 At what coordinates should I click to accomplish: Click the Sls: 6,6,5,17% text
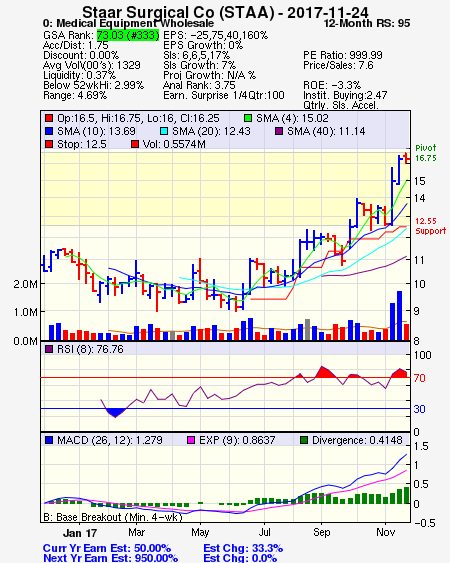point(196,55)
